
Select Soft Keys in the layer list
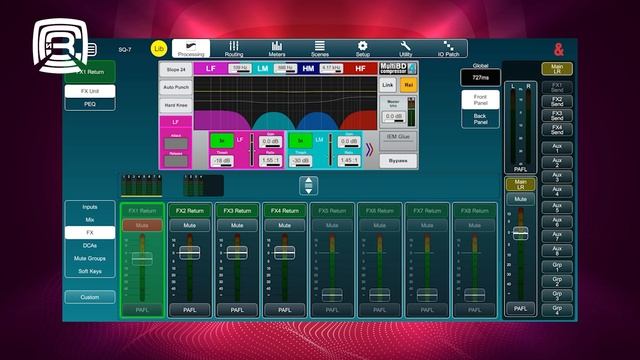pyautogui.click(x=90, y=271)
